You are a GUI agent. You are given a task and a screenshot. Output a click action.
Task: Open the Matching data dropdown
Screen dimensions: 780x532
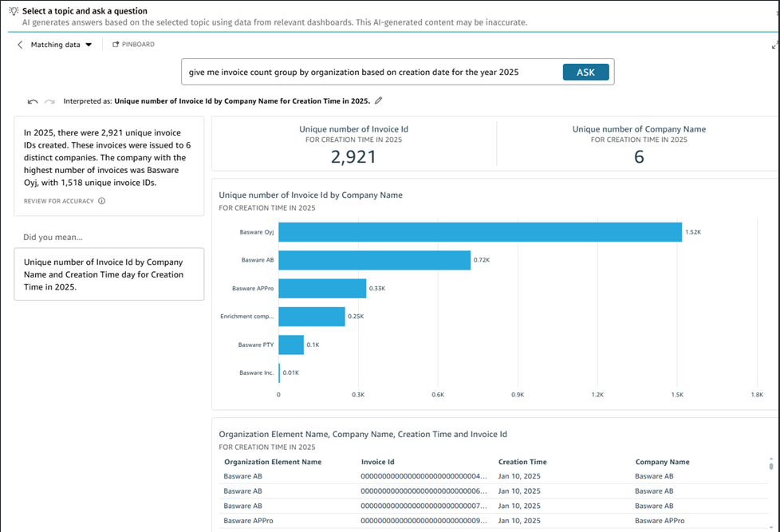pos(61,45)
